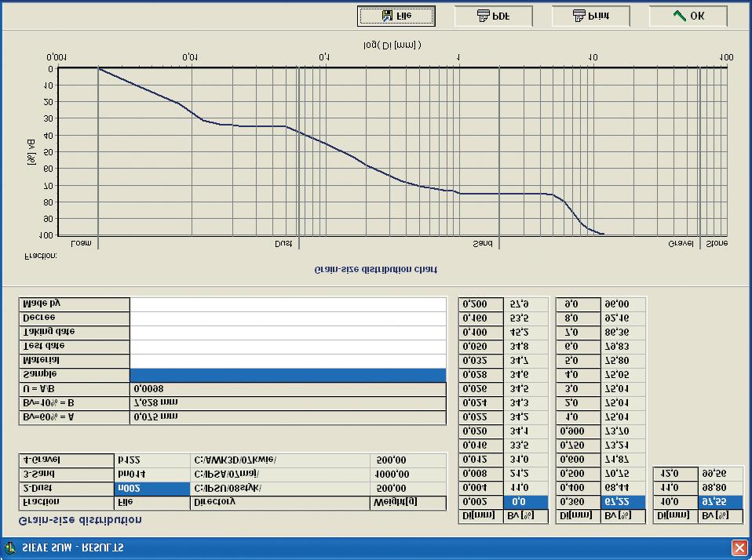
Task: Select the 3-Sand fraction row label
Action: (66, 475)
